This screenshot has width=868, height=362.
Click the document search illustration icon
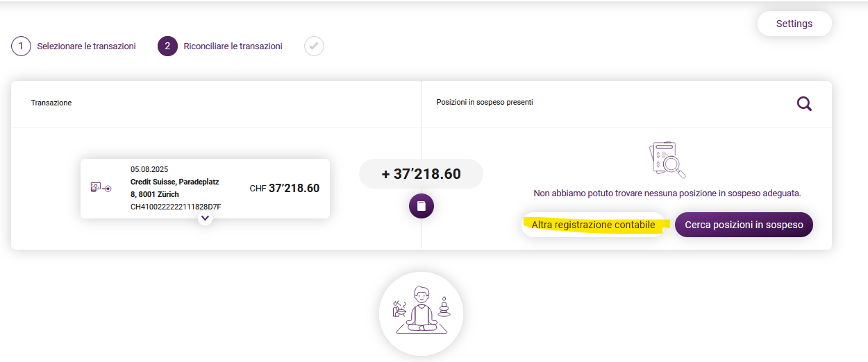point(667,160)
